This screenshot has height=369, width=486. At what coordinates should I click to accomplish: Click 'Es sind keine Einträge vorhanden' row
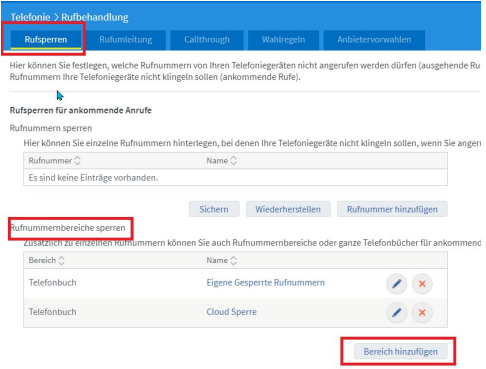(x=235, y=178)
